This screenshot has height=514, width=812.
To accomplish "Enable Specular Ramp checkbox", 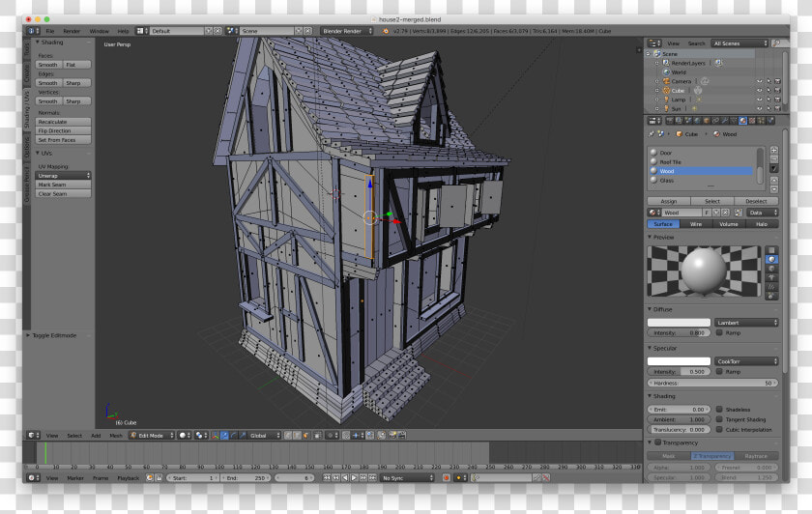I will click(719, 371).
